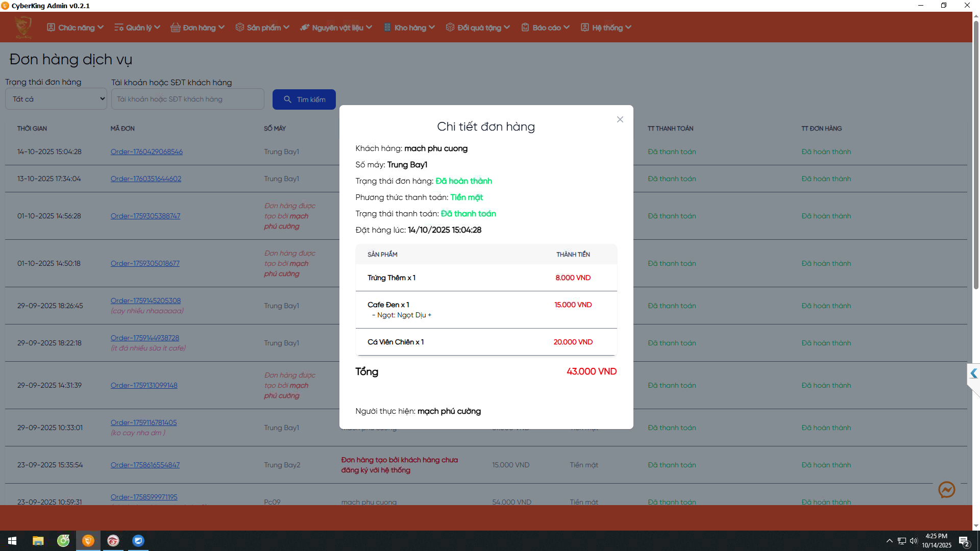The width and height of the screenshot is (980, 551).
Task: Close the order detail dialog
Action: pyautogui.click(x=620, y=119)
